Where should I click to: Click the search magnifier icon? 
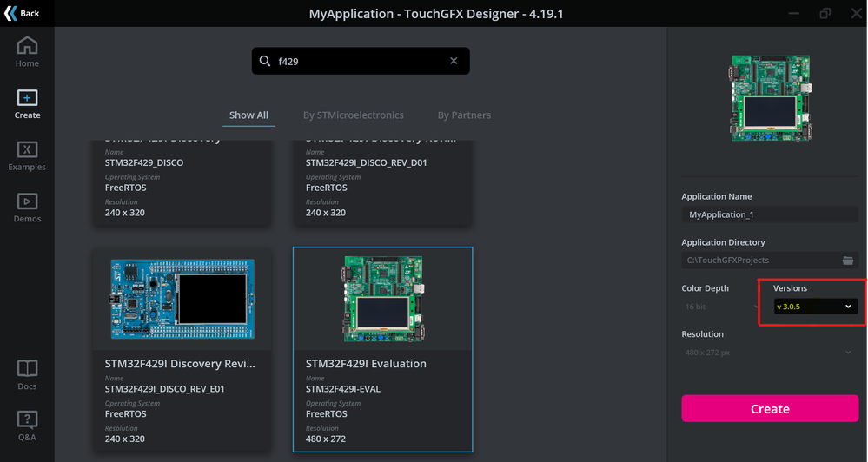[x=265, y=61]
